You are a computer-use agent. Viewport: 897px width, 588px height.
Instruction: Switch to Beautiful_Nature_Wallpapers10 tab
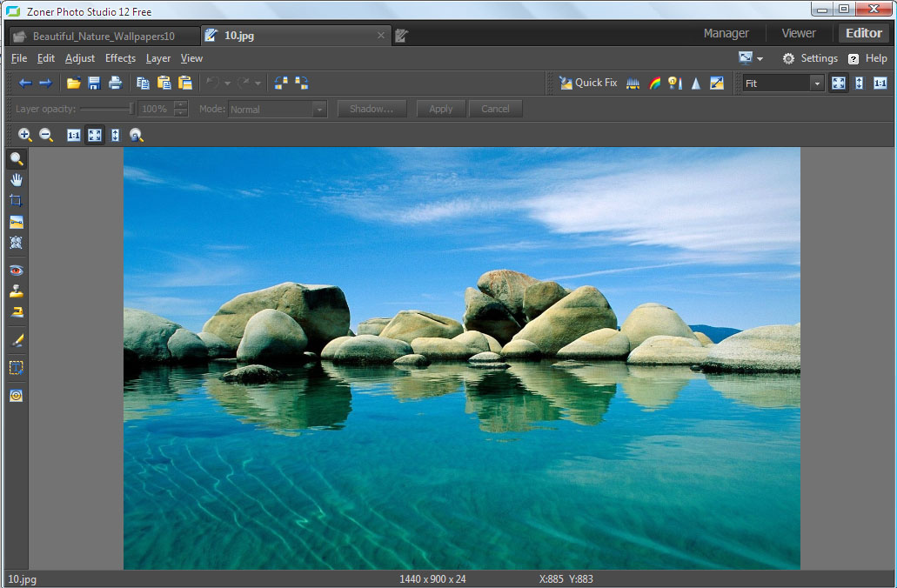[103, 36]
